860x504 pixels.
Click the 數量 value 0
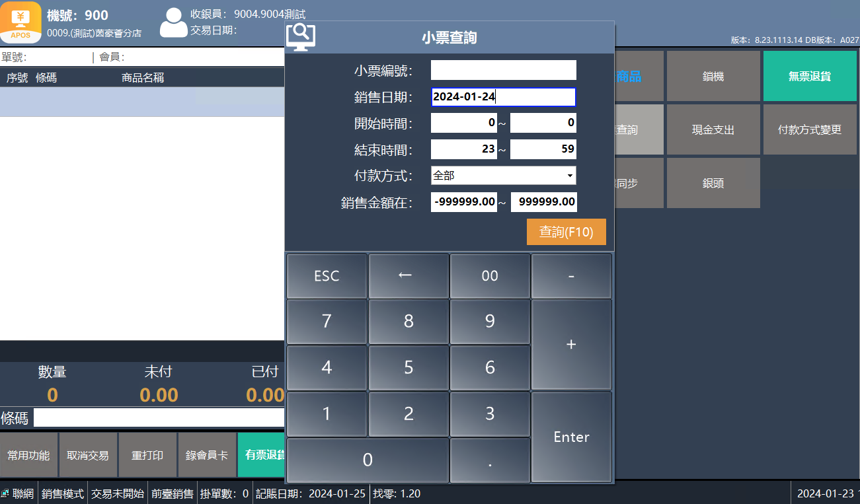pos(52,395)
